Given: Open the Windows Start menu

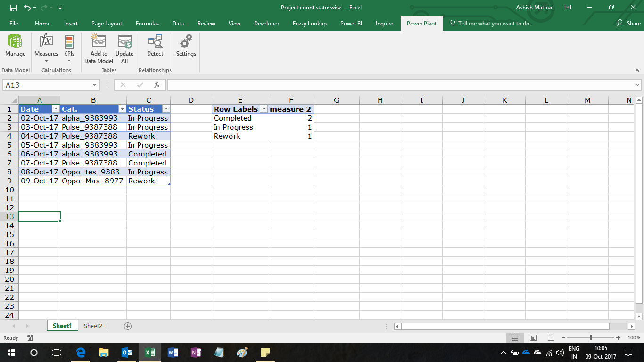Looking at the screenshot, I should pyautogui.click(x=11, y=353).
